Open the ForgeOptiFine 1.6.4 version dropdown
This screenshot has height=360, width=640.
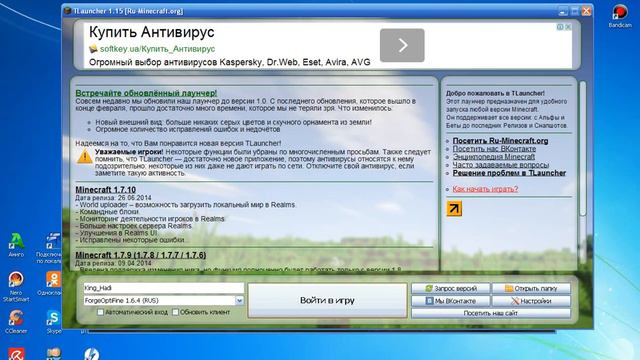pyautogui.click(x=163, y=301)
